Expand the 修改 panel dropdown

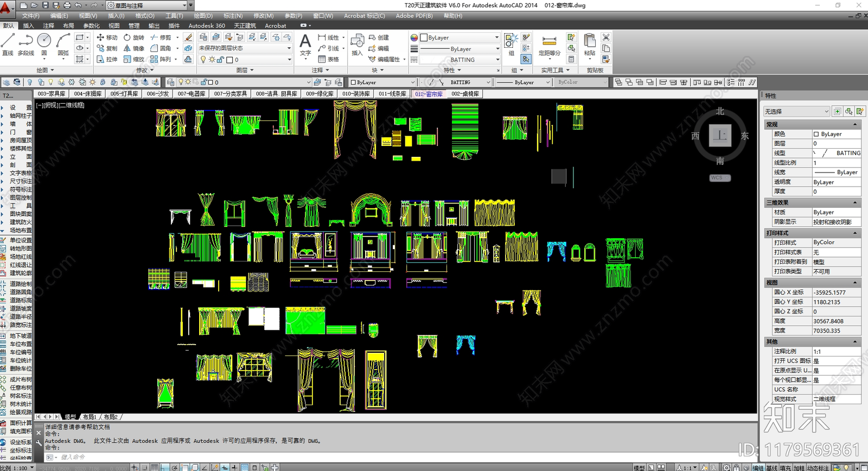click(x=145, y=70)
